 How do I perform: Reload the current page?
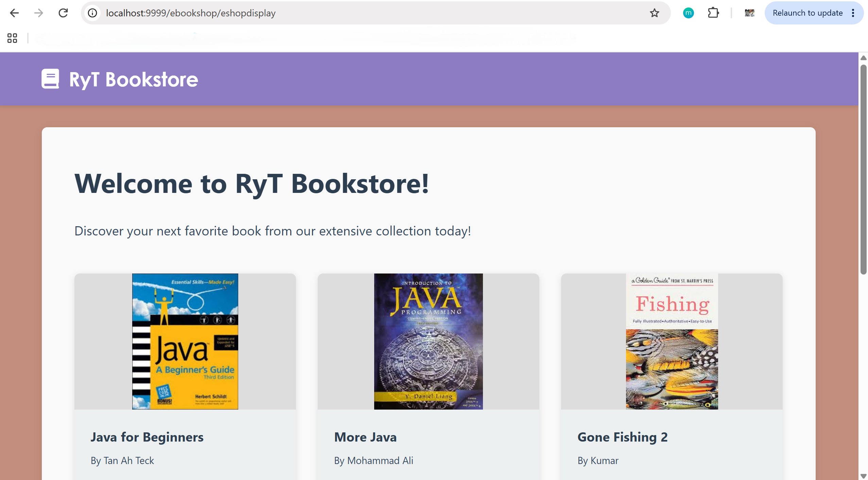(63, 13)
